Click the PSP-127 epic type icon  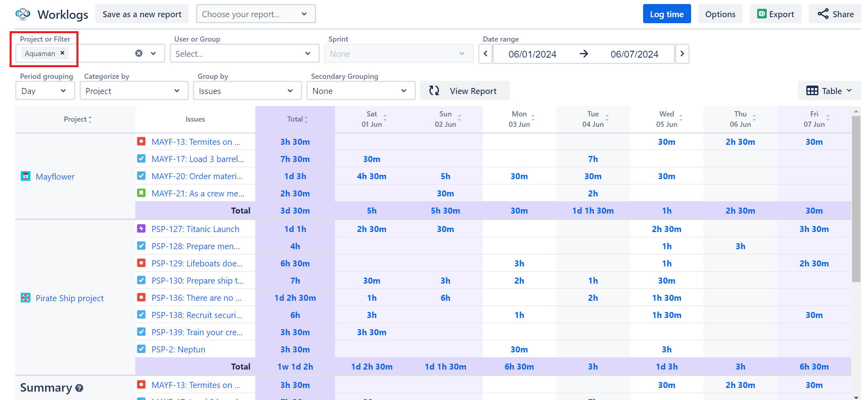(141, 228)
